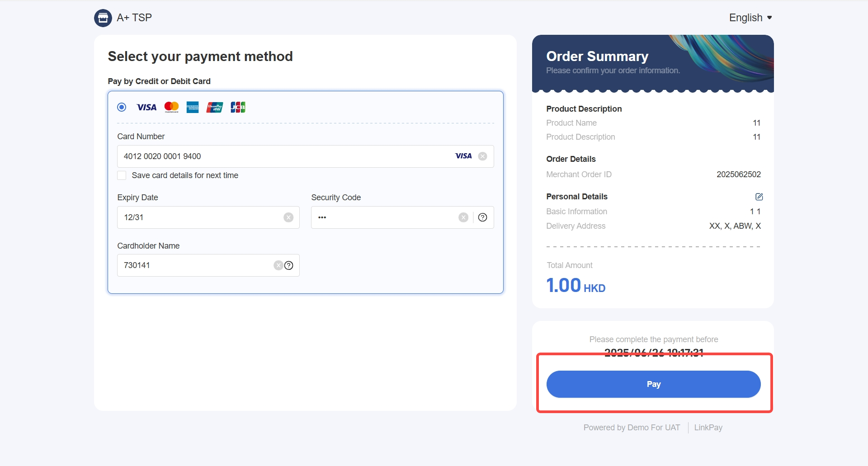Check Save card details for next time
868x466 pixels.
point(122,175)
